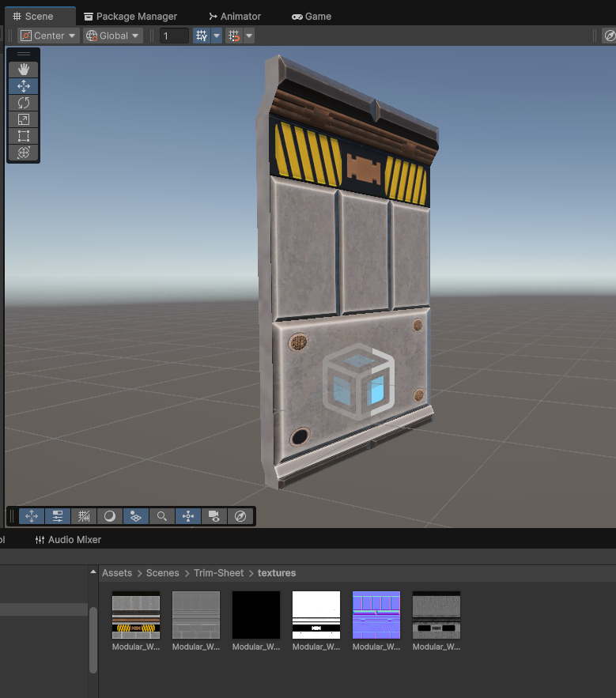Open the Audio Mixer tab

[68, 540]
